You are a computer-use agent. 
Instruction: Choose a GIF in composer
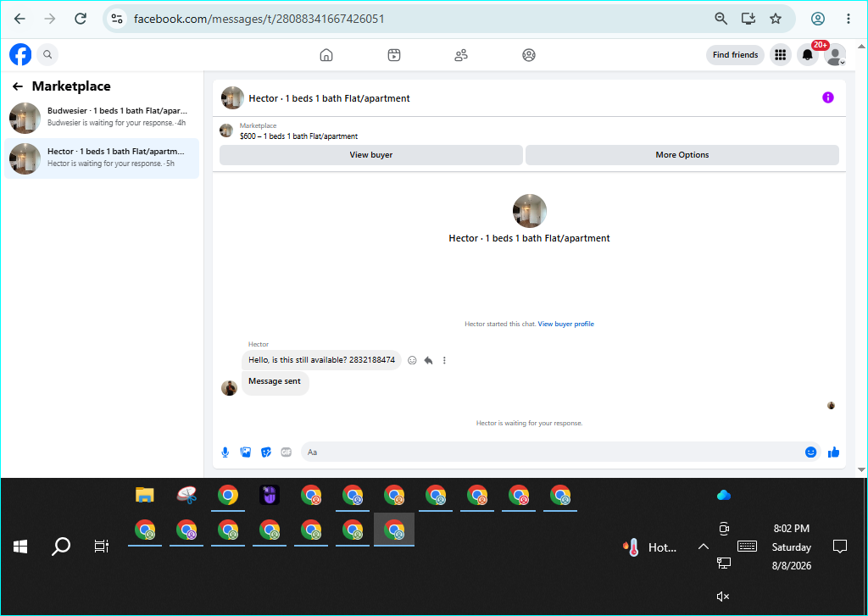point(287,452)
